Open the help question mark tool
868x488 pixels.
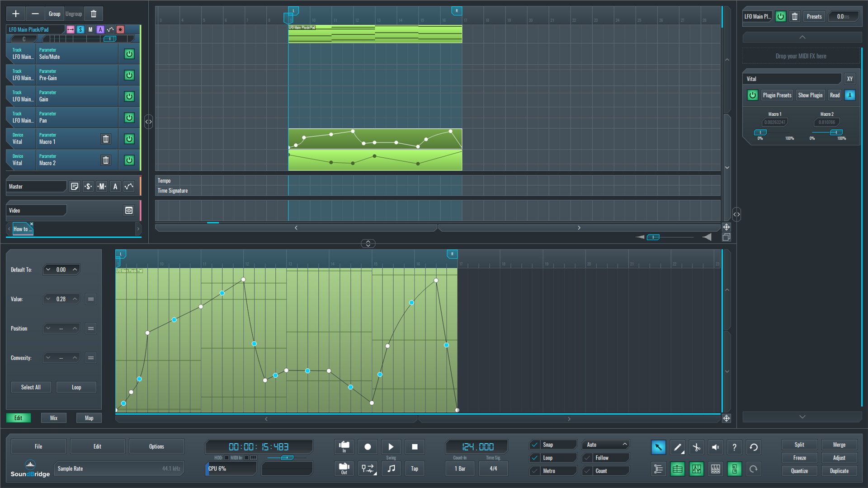pos(734,447)
